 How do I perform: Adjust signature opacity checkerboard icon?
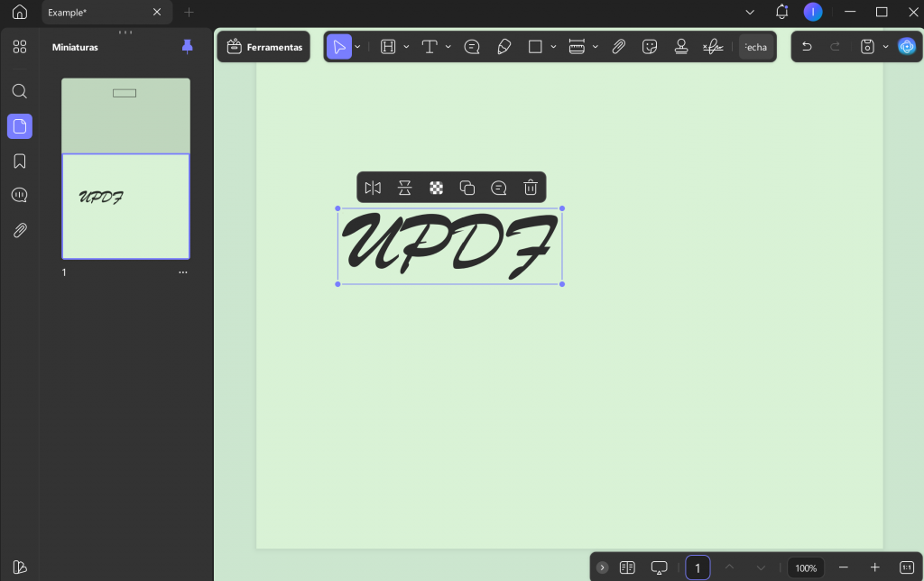(x=436, y=188)
